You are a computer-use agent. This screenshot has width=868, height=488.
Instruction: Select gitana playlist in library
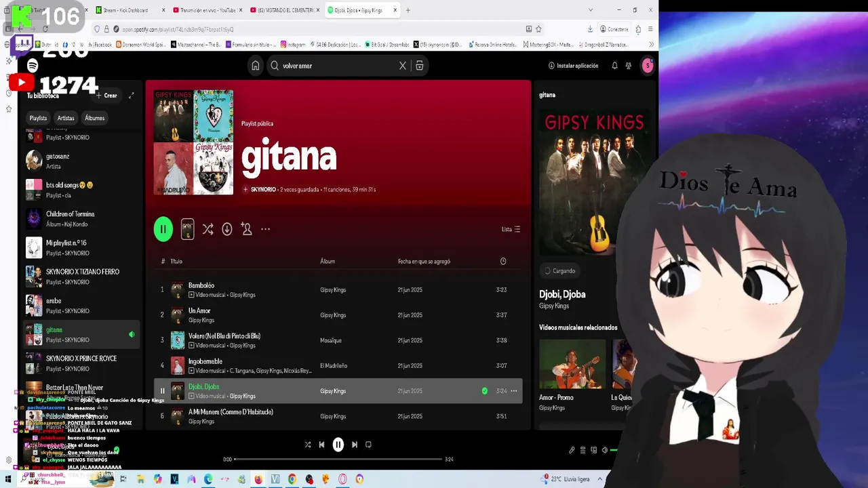point(81,334)
